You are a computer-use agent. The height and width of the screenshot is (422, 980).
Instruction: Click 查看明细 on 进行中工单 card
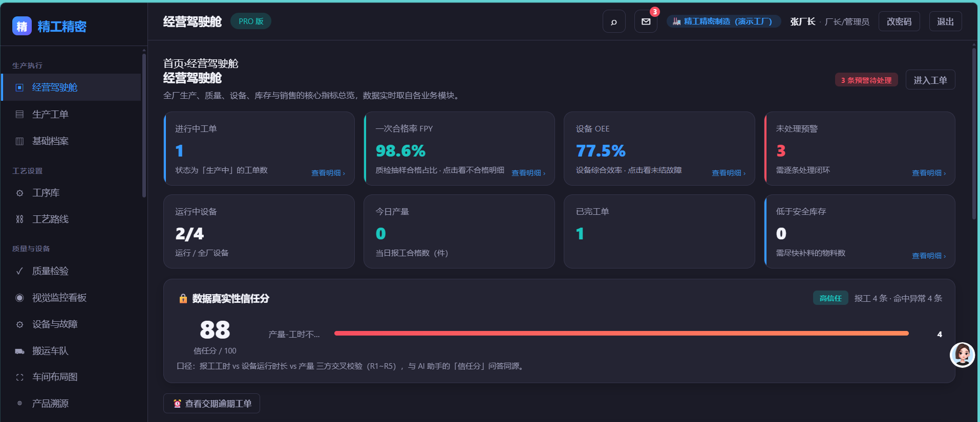tap(328, 173)
